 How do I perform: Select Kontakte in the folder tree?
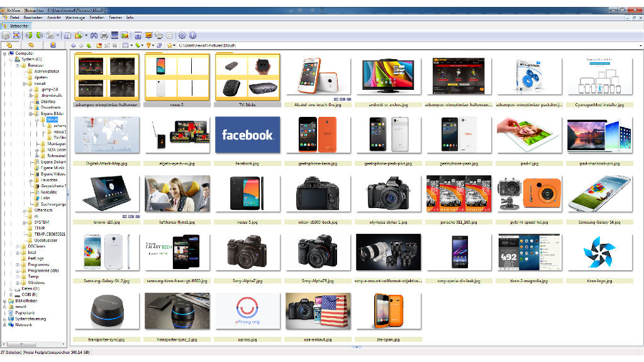[48, 192]
